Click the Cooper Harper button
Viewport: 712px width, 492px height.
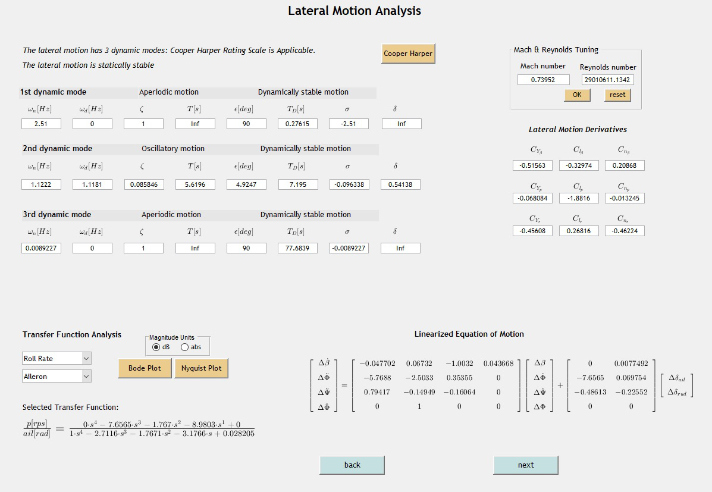tap(408, 53)
